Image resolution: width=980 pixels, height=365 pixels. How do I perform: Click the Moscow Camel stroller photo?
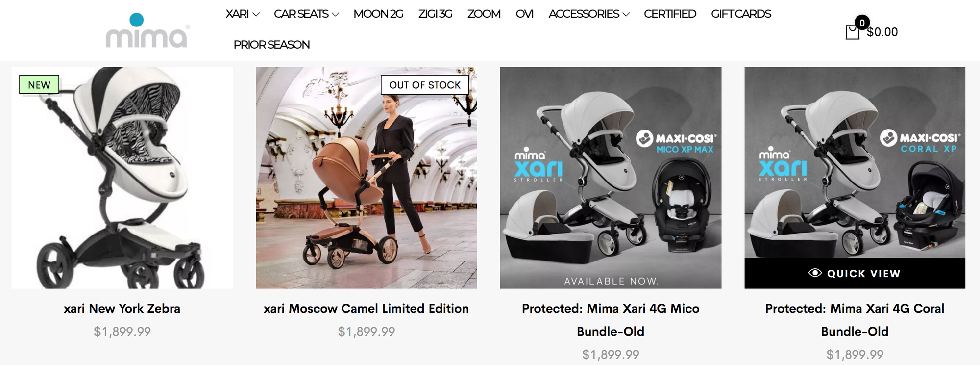[x=366, y=178]
